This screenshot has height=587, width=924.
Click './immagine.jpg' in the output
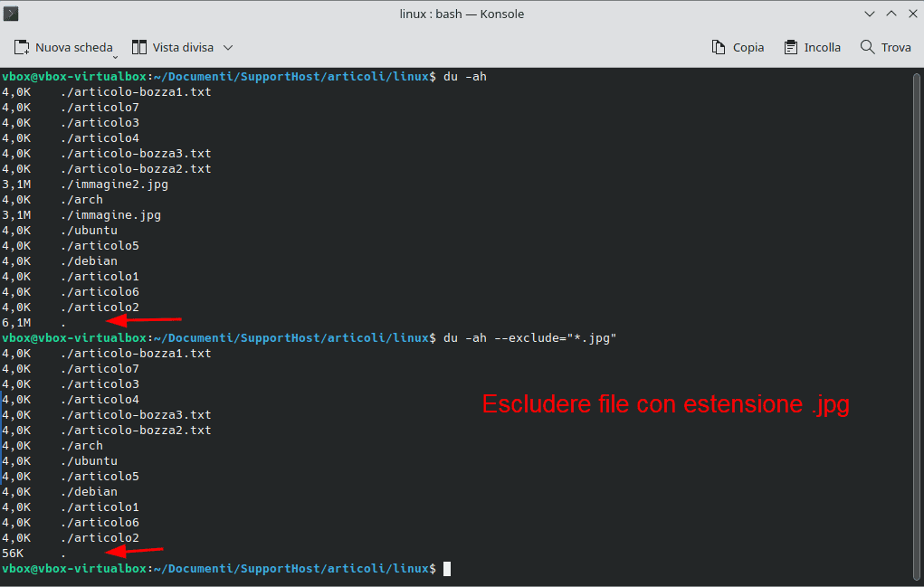(x=110, y=215)
